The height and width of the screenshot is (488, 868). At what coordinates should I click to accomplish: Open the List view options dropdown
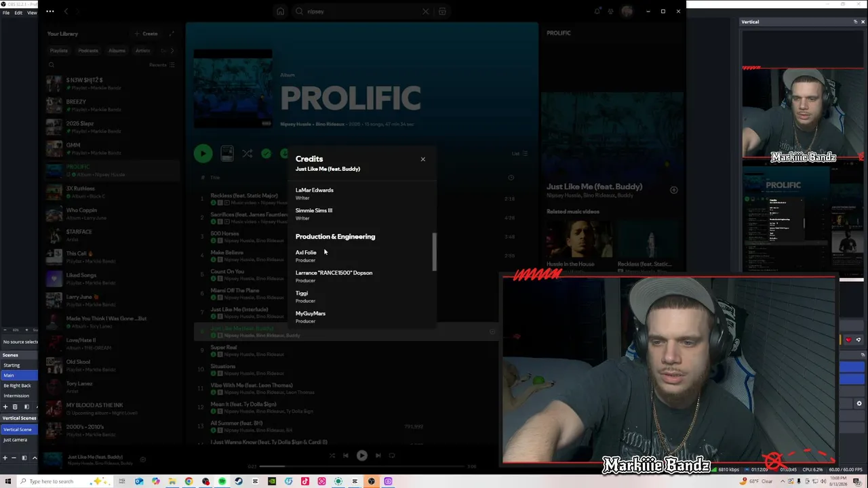click(x=520, y=154)
